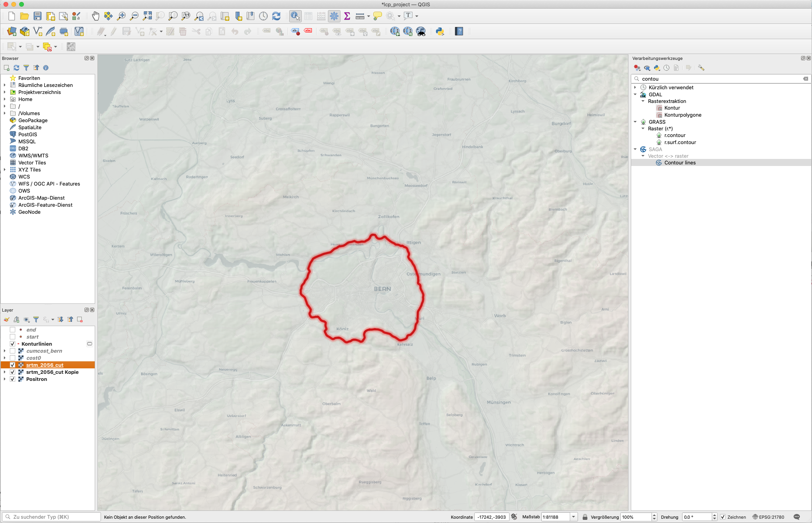Increase rotation with the Drehung stepper
Screen dimensions: 812x523
point(715,515)
